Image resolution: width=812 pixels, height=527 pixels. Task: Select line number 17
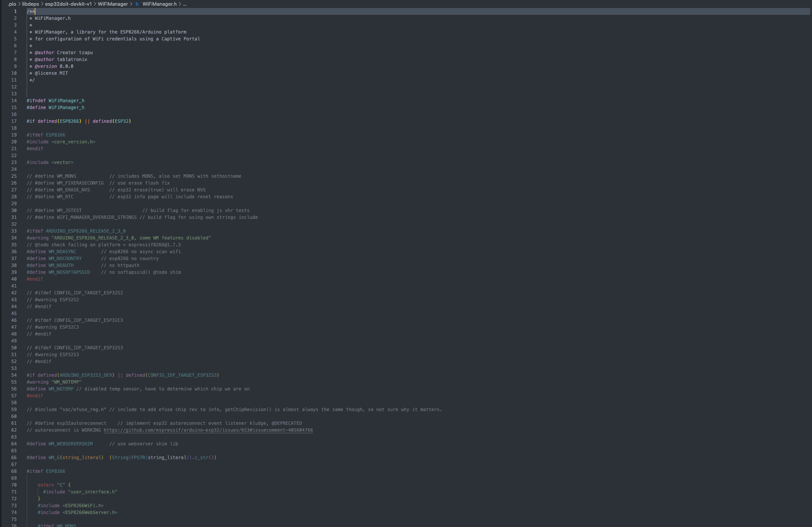point(14,121)
